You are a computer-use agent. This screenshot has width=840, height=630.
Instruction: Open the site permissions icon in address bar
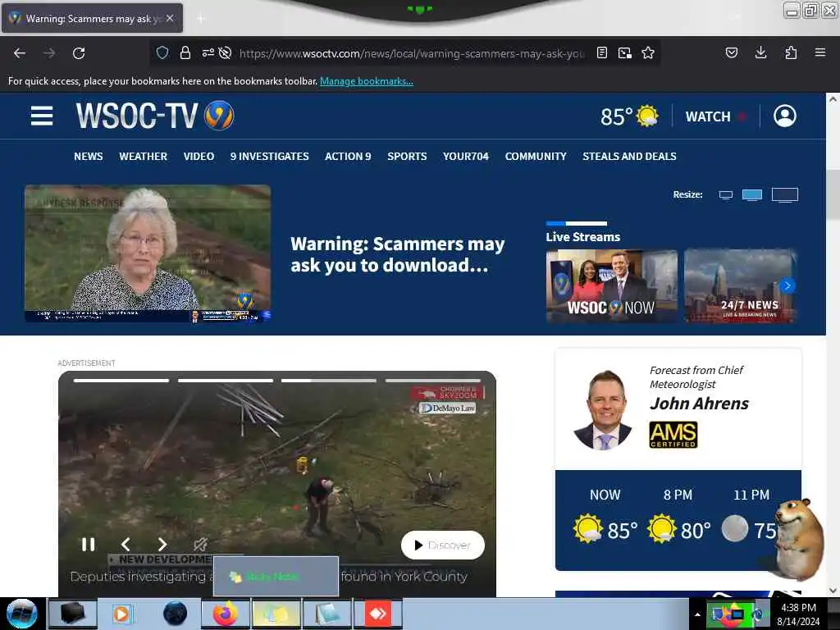(x=208, y=52)
